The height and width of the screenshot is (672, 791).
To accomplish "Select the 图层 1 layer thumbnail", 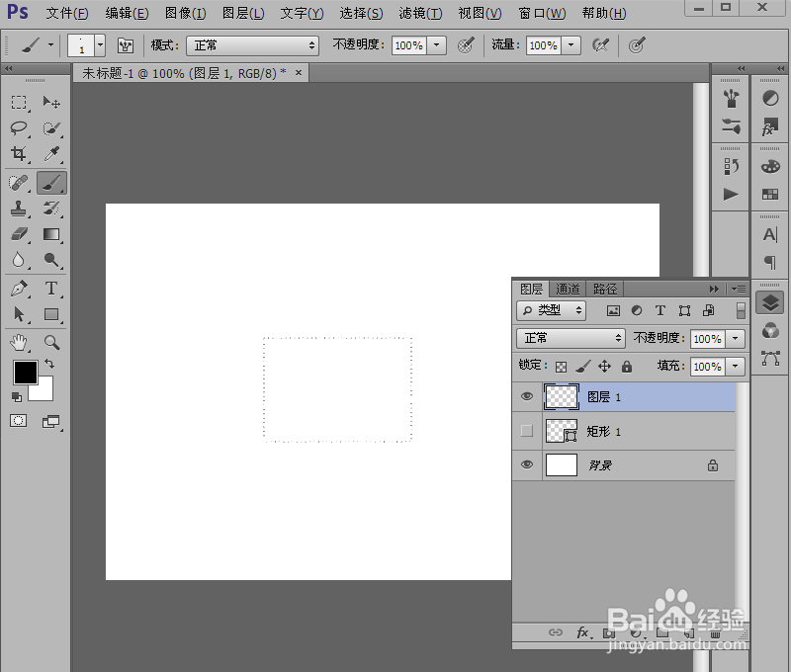I will (x=561, y=396).
